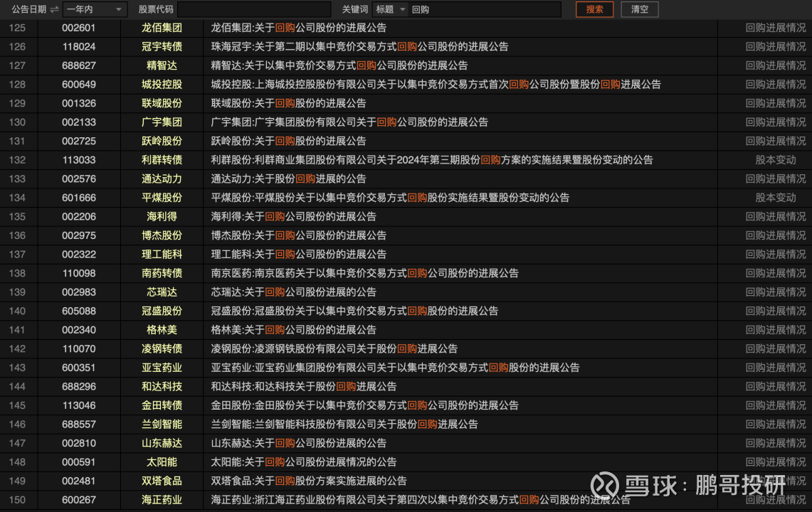Image resolution: width=812 pixels, height=512 pixels.
Task: Click 回购进展情况 category in 龙佰集团 row
Action: 775,28
